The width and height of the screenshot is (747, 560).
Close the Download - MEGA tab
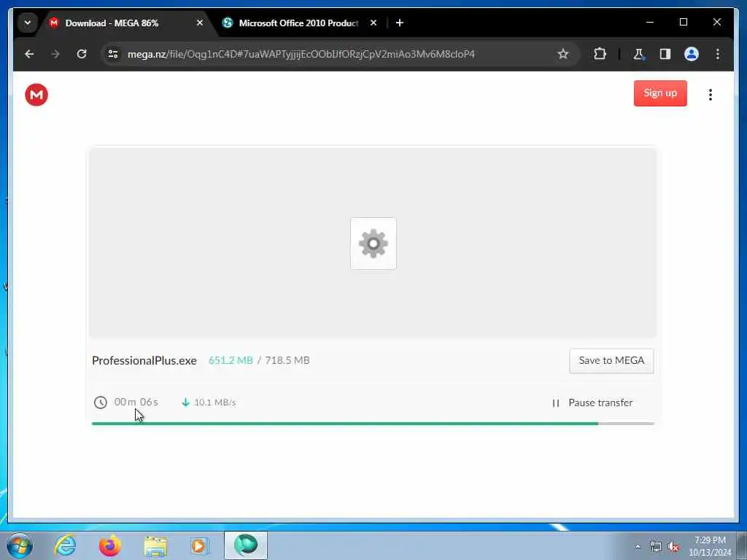point(200,23)
